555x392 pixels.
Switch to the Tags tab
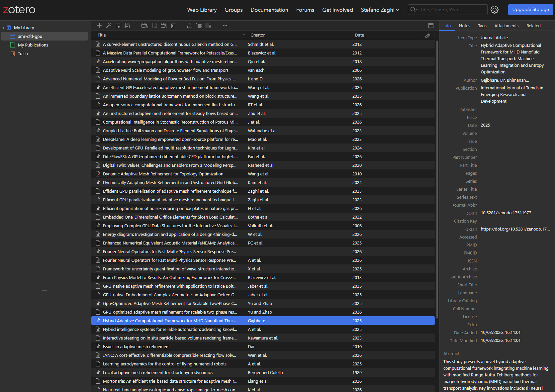click(x=482, y=26)
